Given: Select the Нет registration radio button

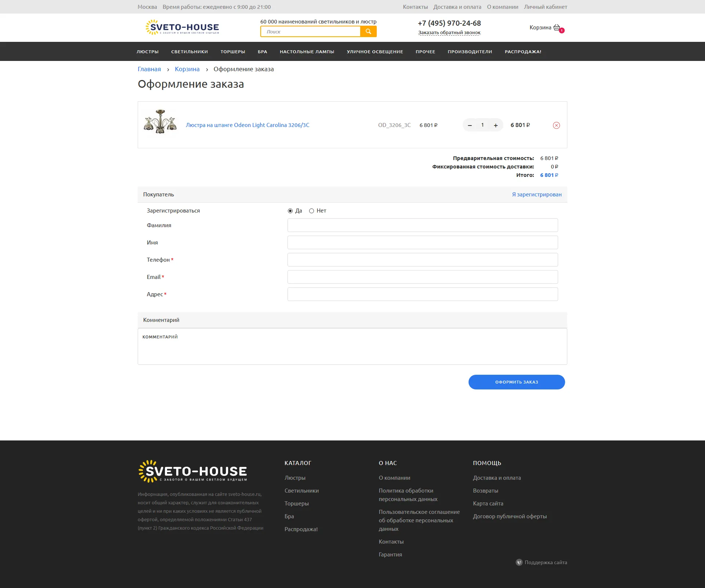Looking at the screenshot, I should pyautogui.click(x=311, y=211).
